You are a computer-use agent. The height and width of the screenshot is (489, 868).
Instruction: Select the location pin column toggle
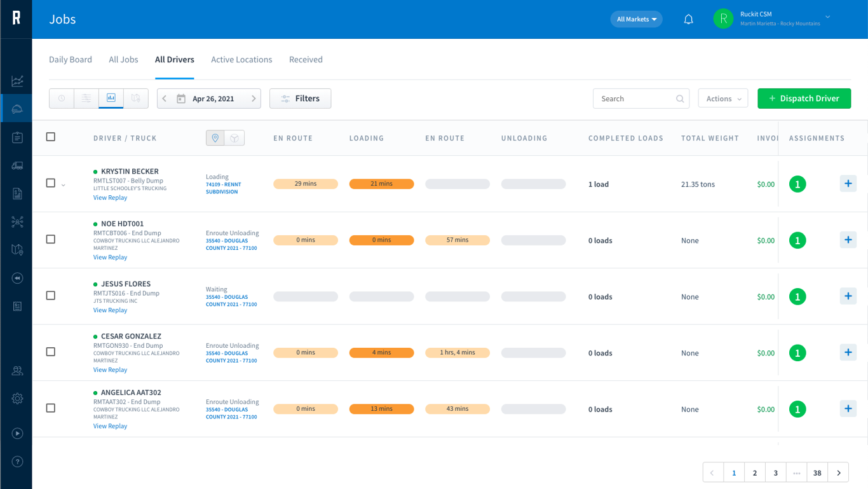[x=215, y=138]
